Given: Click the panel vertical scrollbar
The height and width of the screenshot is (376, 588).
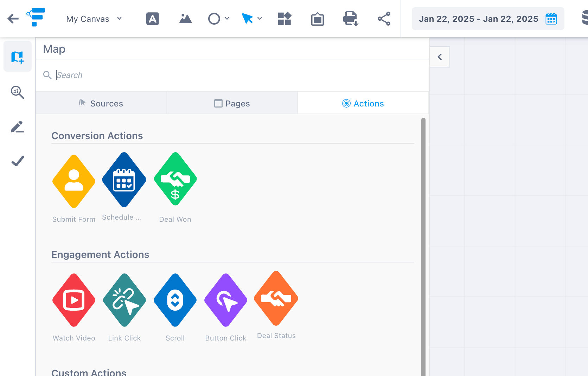Looking at the screenshot, I should [423, 246].
